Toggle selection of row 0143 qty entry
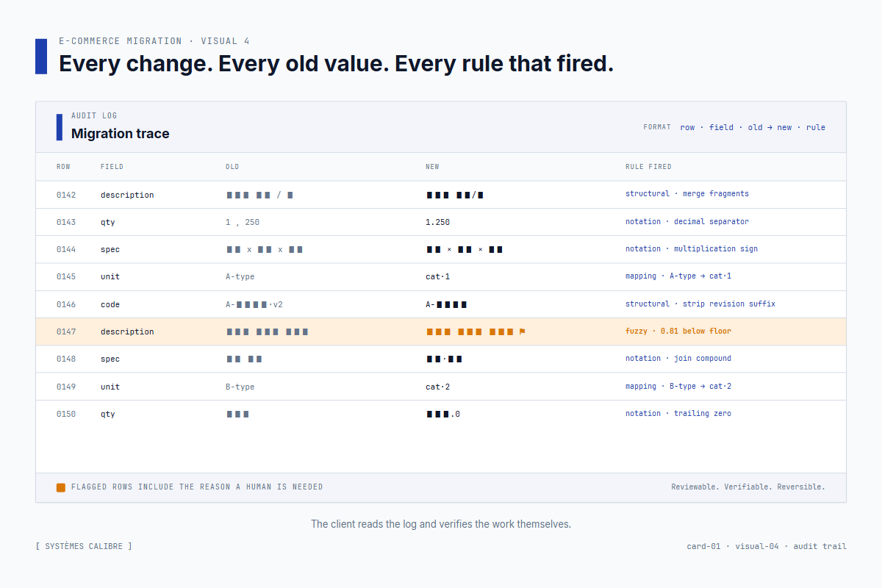The image size is (882, 588). pos(441,221)
